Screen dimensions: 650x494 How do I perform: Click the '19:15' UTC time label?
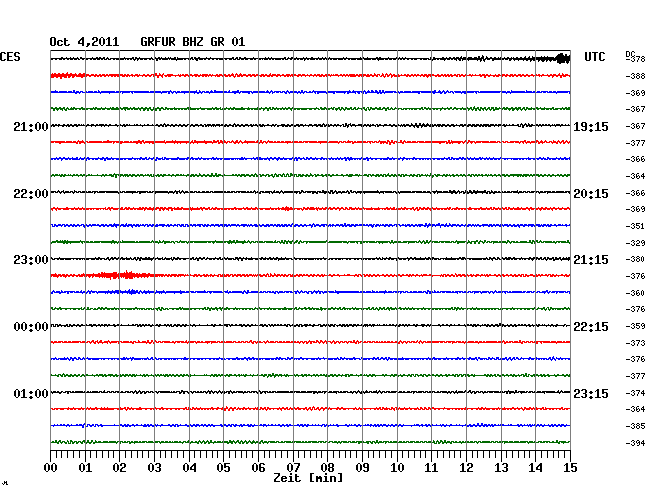(591, 127)
